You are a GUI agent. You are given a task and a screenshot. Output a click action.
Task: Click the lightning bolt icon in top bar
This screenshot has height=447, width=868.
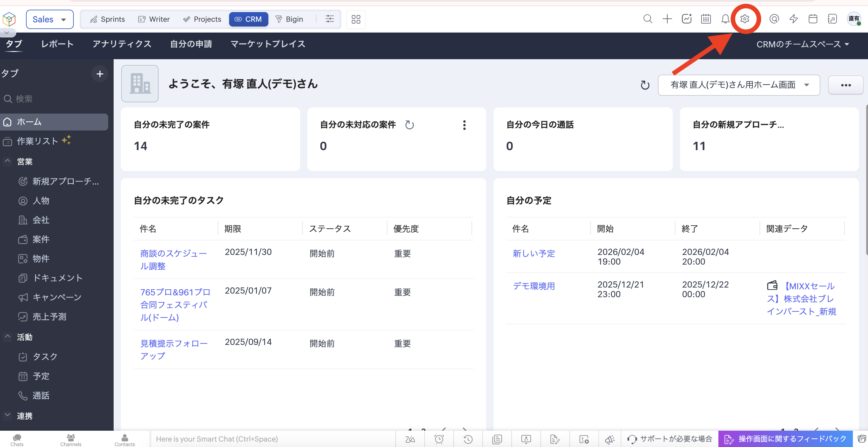[x=793, y=19]
